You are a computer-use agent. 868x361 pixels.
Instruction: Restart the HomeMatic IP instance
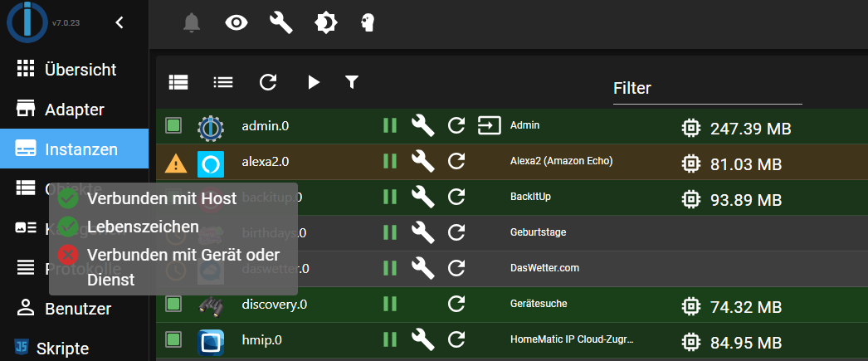pyautogui.click(x=456, y=339)
